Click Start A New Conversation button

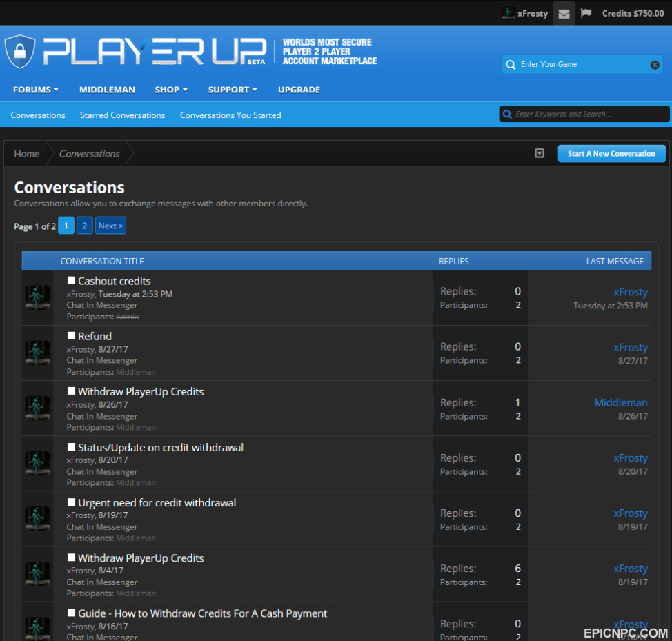[x=611, y=153]
